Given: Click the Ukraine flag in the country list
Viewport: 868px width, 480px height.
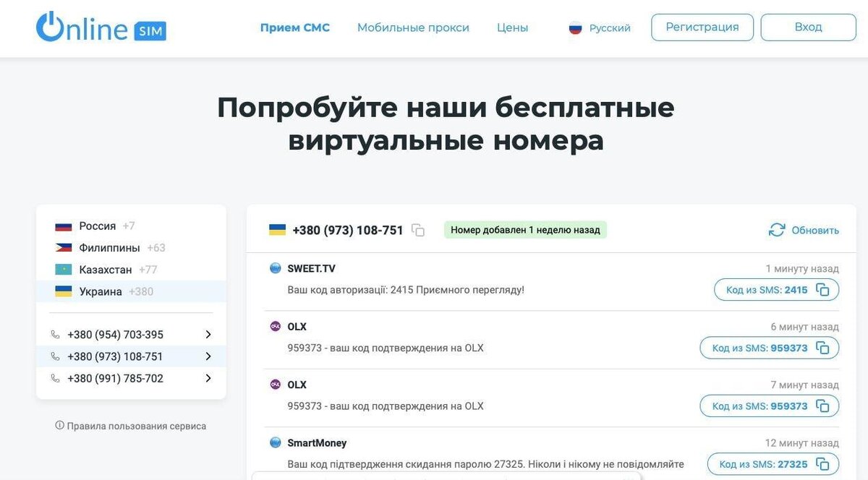Looking at the screenshot, I should coord(64,291).
